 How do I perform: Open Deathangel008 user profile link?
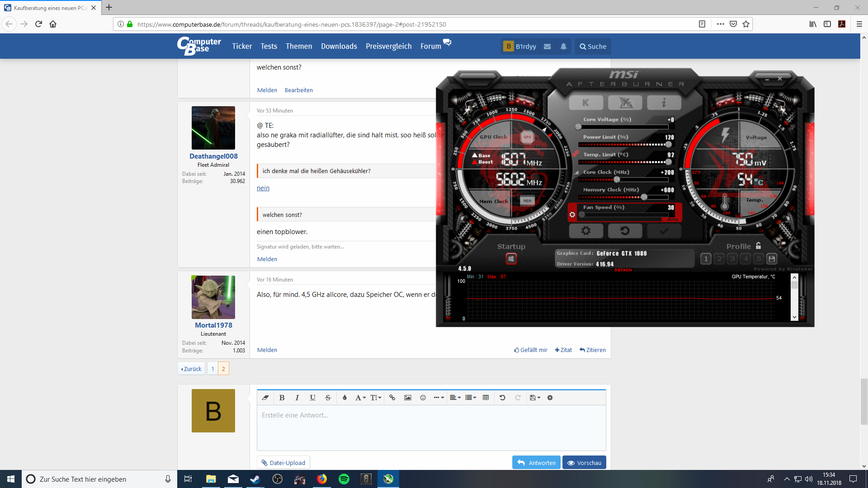tap(213, 156)
